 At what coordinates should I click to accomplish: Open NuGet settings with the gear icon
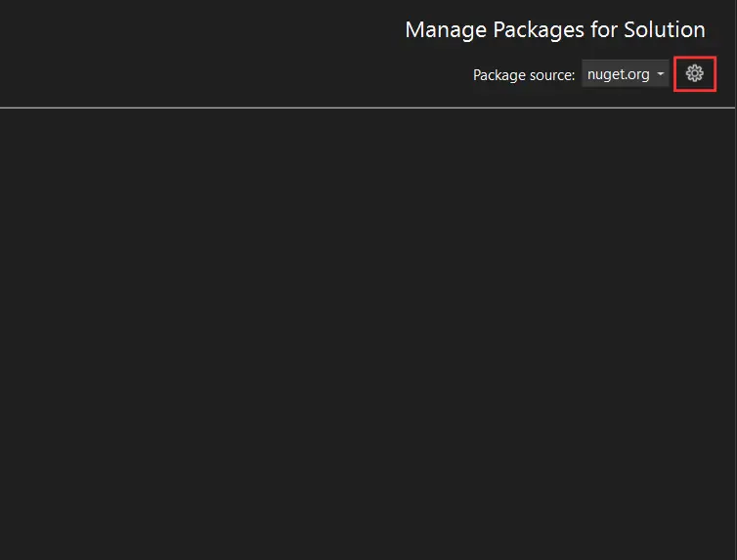click(x=695, y=74)
